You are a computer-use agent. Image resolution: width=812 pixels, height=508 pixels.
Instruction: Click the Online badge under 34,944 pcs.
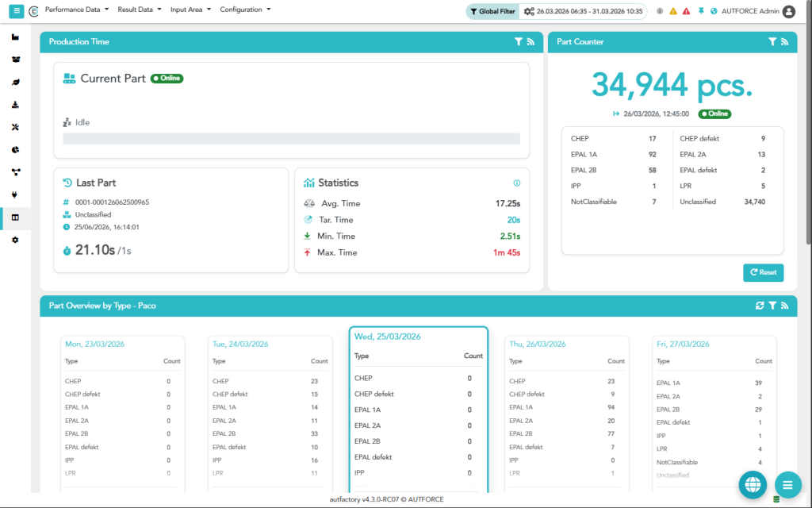point(714,114)
